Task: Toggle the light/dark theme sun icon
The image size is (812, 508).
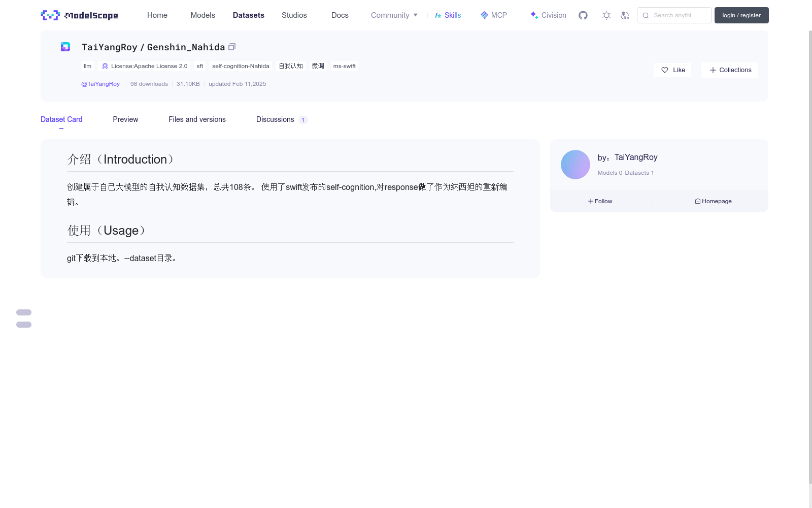Action: [606, 15]
